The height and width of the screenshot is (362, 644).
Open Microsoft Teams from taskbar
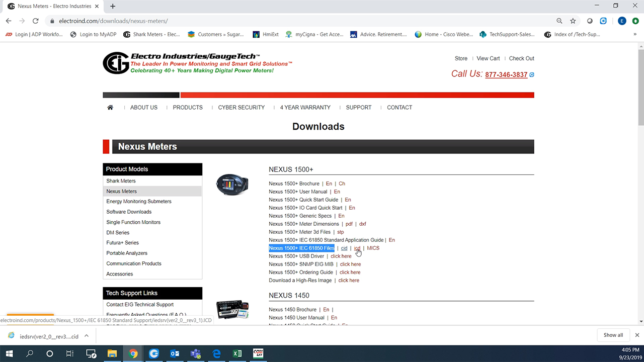click(x=195, y=353)
